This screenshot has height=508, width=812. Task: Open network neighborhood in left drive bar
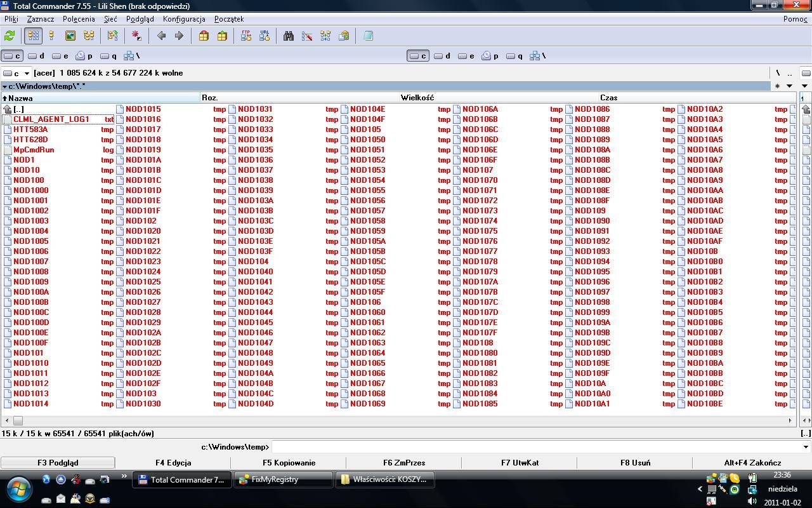[132, 56]
